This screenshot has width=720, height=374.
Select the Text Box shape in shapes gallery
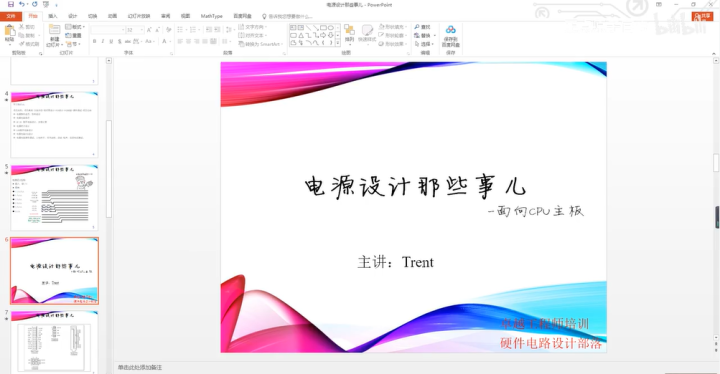(x=293, y=28)
